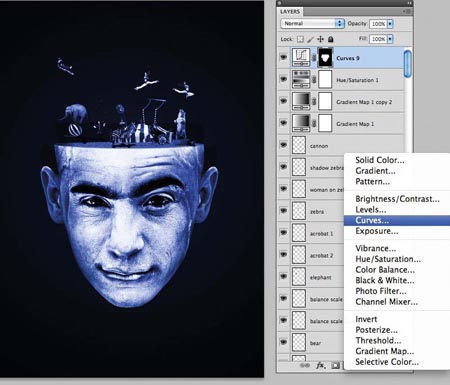Click the Curves 9 adjustment icon
The image size is (450, 385).
point(301,58)
